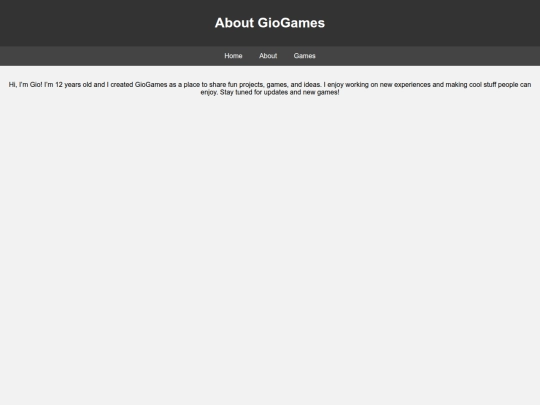Open the Games navigation link
Viewport: 540px width, 405px height.
tap(304, 56)
